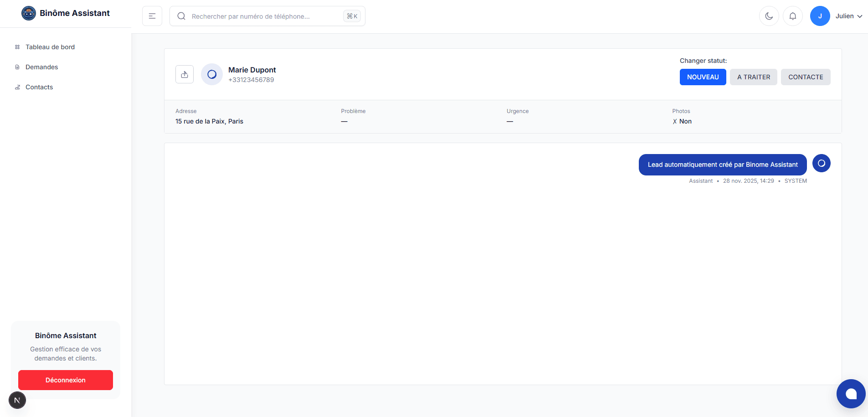Set status to NOUVEAU
Screen dimensions: 868x417
[x=703, y=77]
